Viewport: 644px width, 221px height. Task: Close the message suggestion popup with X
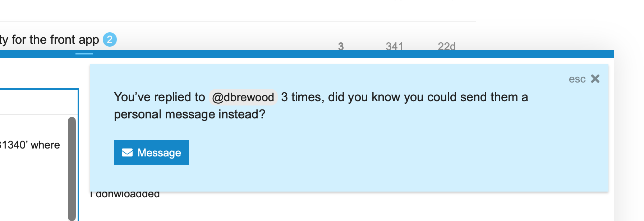pos(595,79)
